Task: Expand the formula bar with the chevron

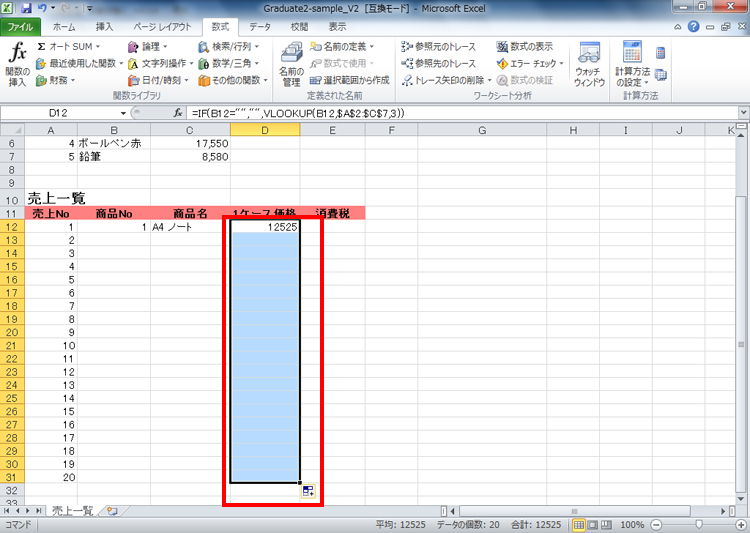Action: (743, 113)
